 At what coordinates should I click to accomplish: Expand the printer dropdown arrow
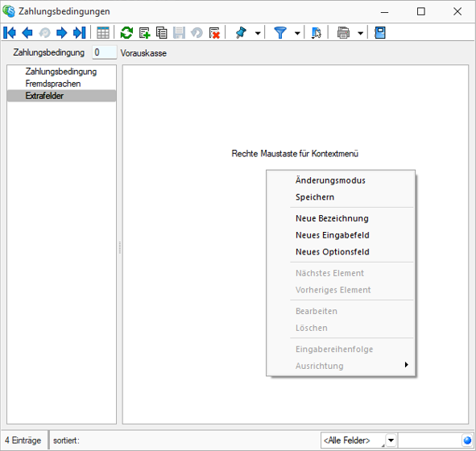(360, 33)
